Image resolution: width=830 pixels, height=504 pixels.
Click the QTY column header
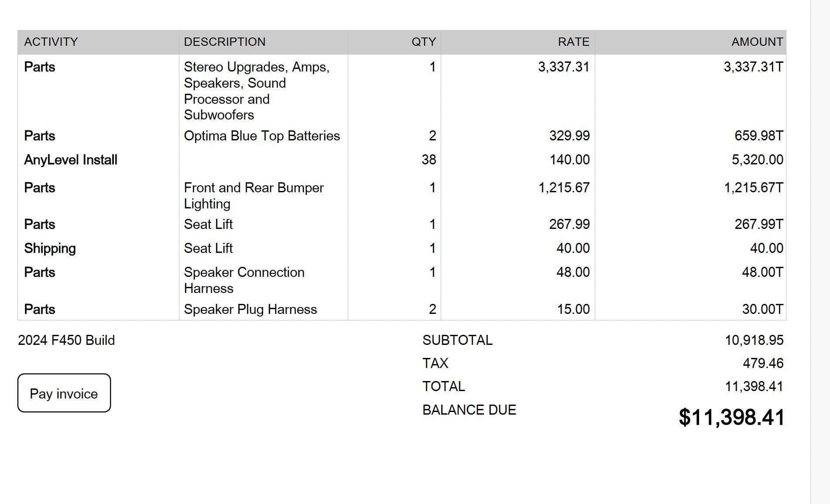click(x=423, y=42)
